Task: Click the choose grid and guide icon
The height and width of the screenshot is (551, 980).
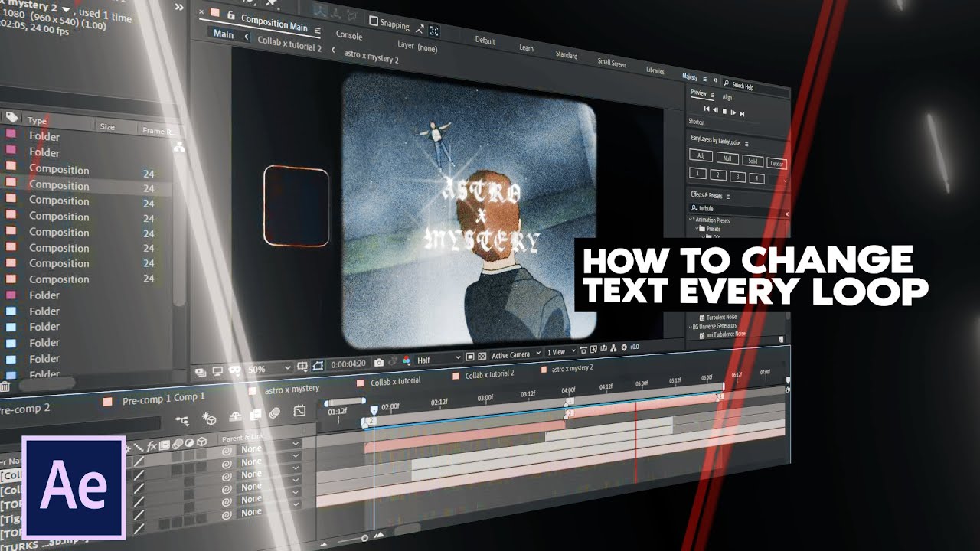Action: [x=302, y=367]
